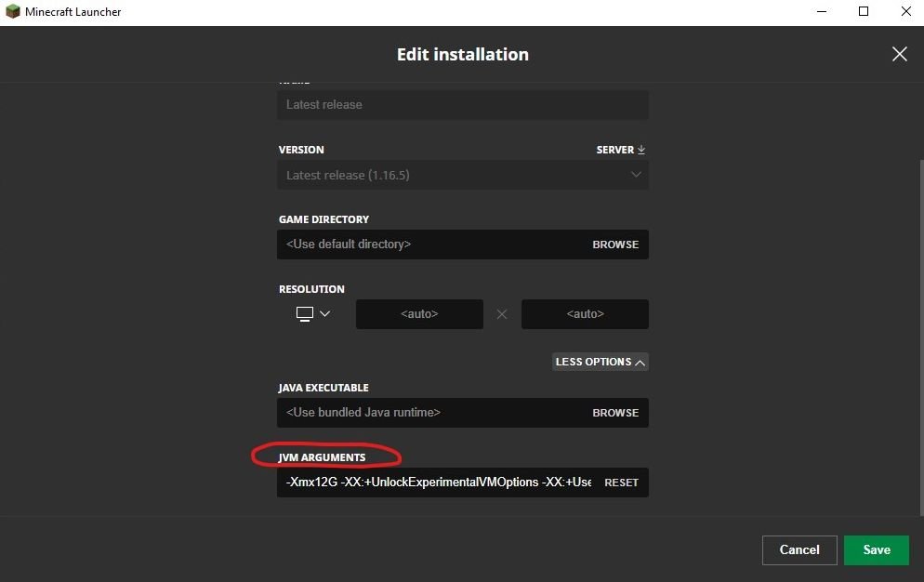Open the resolution preset monitor dropdown
924x582 pixels.
(x=313, y=313)
